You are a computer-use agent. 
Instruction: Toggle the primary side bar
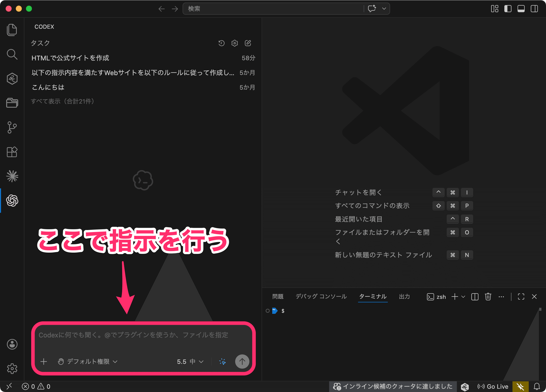[508, 9]
